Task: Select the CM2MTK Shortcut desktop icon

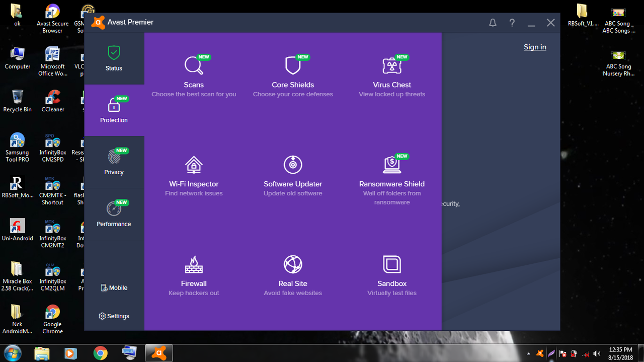Action: point(52,190)
